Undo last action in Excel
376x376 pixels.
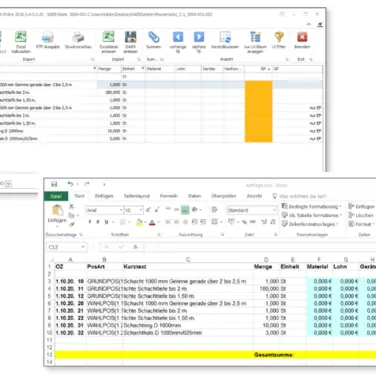pos(70,184)
